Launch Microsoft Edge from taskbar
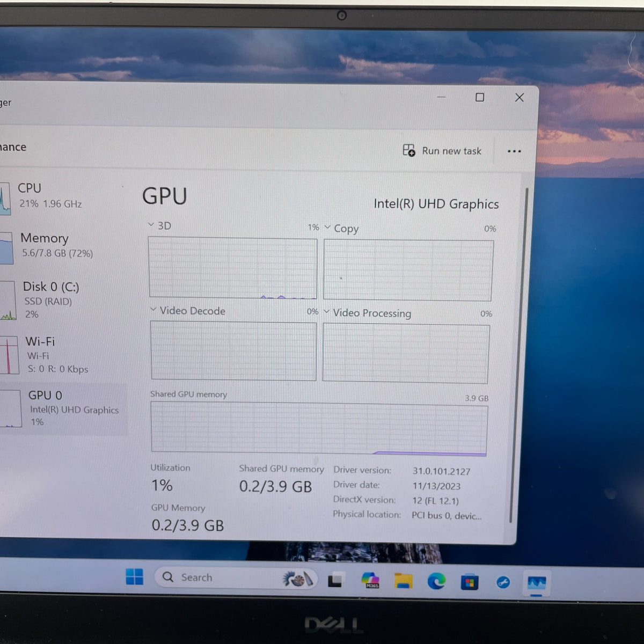 (x=436, y=581)
